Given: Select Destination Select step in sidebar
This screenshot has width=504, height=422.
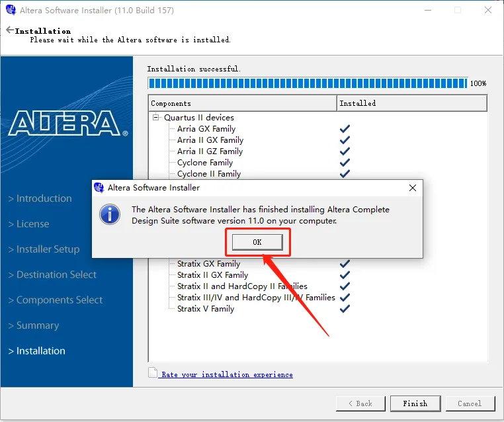Looking at the screenshot, I should tap(52, 274).
